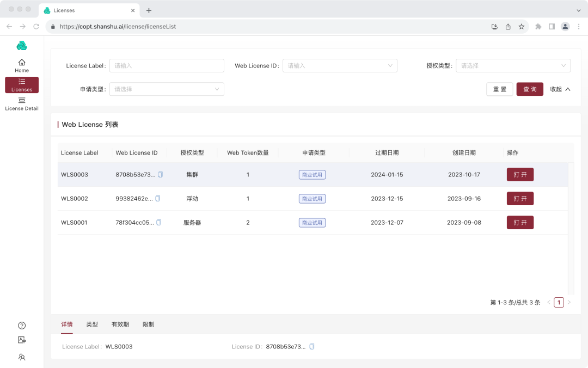The width and height of the screenshot is (588, 368).
Task: Select Licenses in the left sidebar
Action: coord(21,85)
